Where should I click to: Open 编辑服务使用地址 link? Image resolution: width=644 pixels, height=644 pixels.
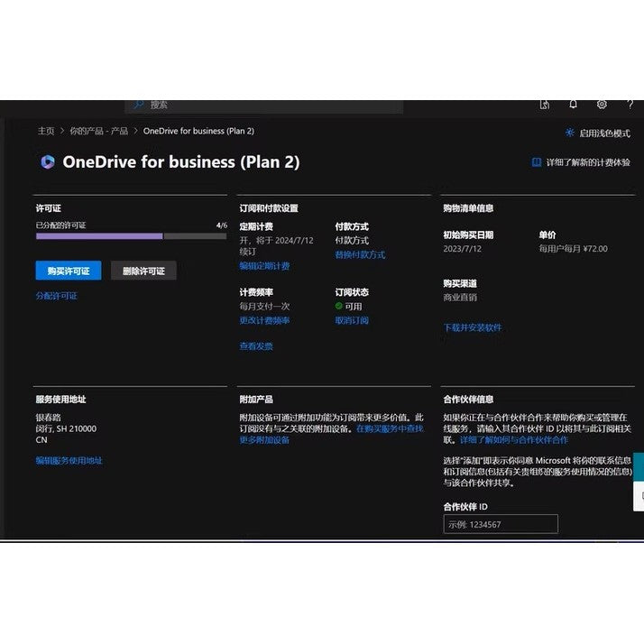(69, 460)
